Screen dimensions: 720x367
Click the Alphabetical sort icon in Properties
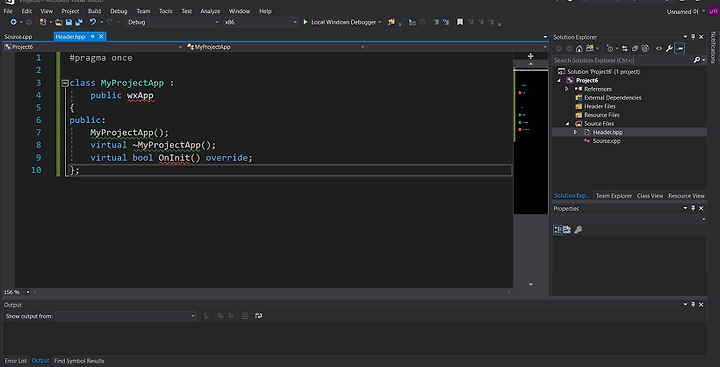[x=567, y=230]
